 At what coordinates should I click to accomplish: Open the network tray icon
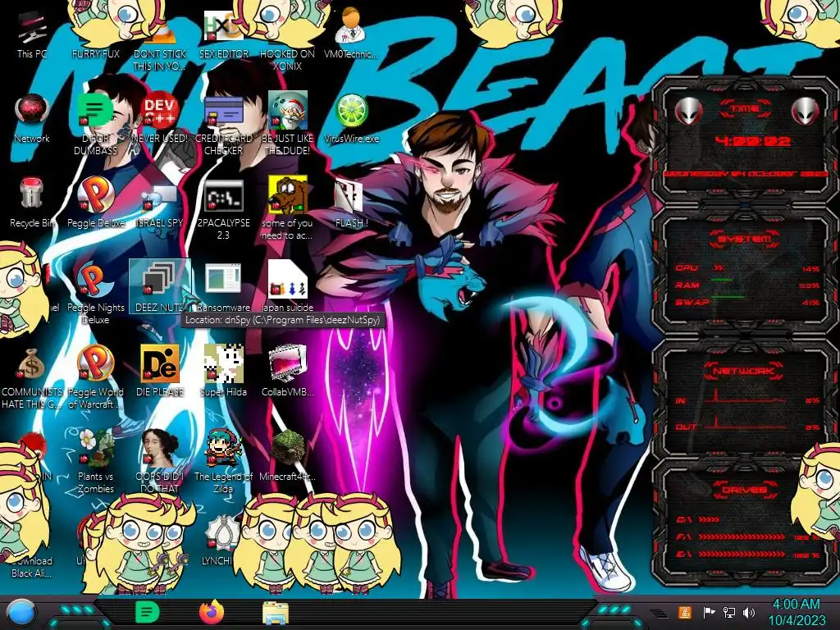click(728, 612)
